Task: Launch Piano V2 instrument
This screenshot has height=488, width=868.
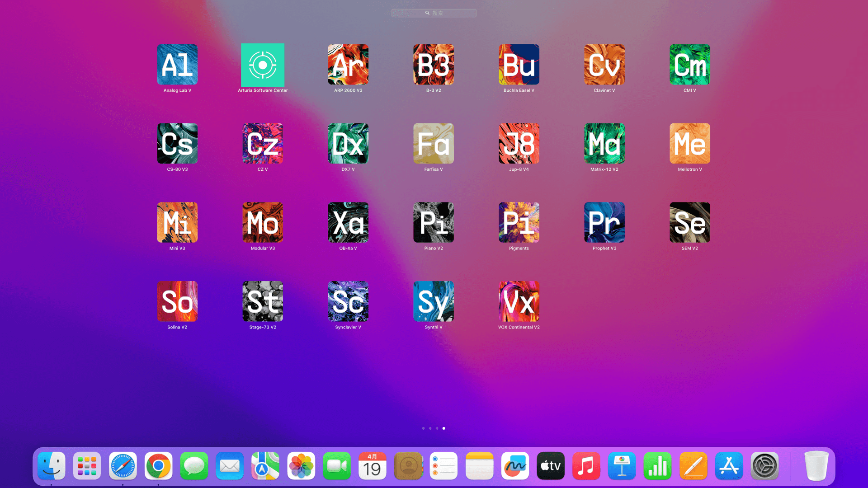Action: 434,222
